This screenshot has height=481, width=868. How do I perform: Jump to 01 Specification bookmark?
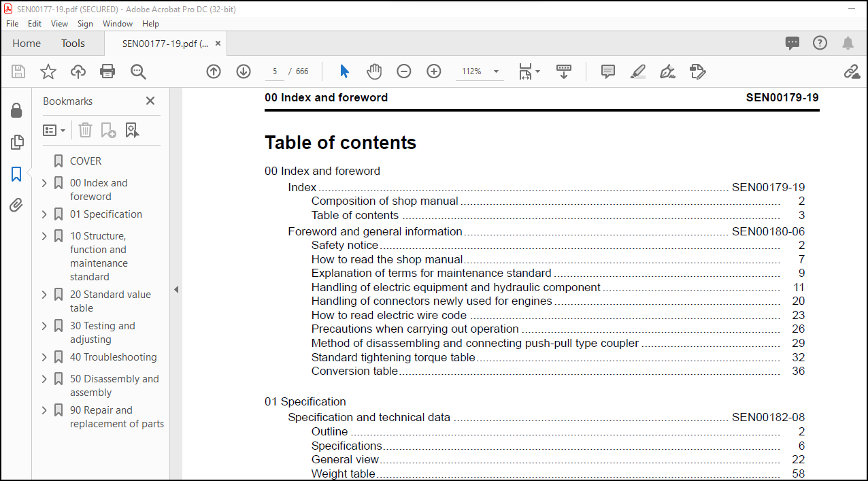[106, 214]
